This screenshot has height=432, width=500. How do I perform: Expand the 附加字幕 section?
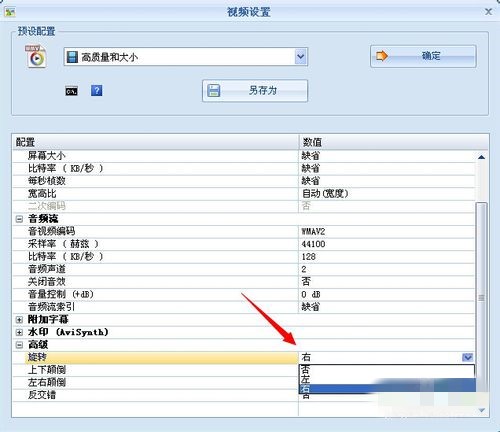tap(19, 320)
